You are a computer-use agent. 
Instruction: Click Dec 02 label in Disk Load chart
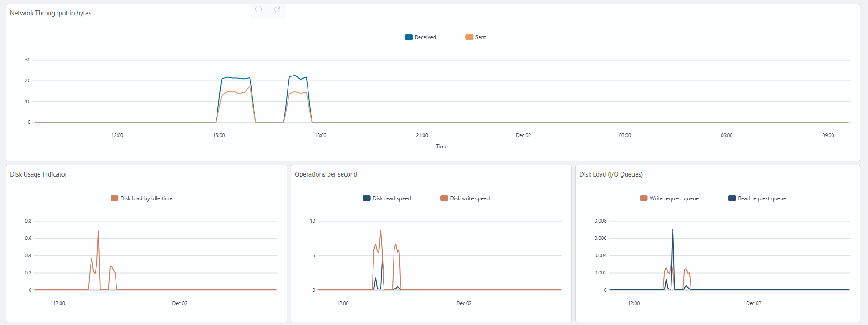click(753, 303)
